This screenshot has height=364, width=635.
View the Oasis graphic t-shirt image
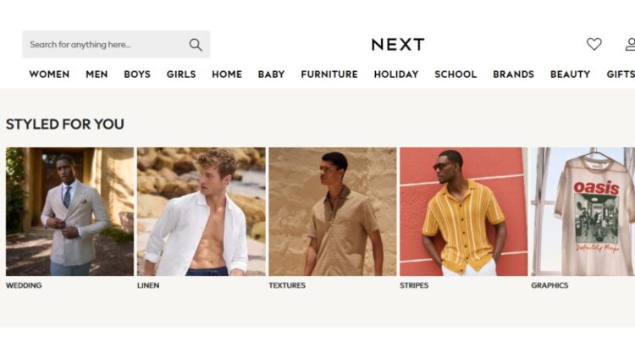[x=583, y=212]
